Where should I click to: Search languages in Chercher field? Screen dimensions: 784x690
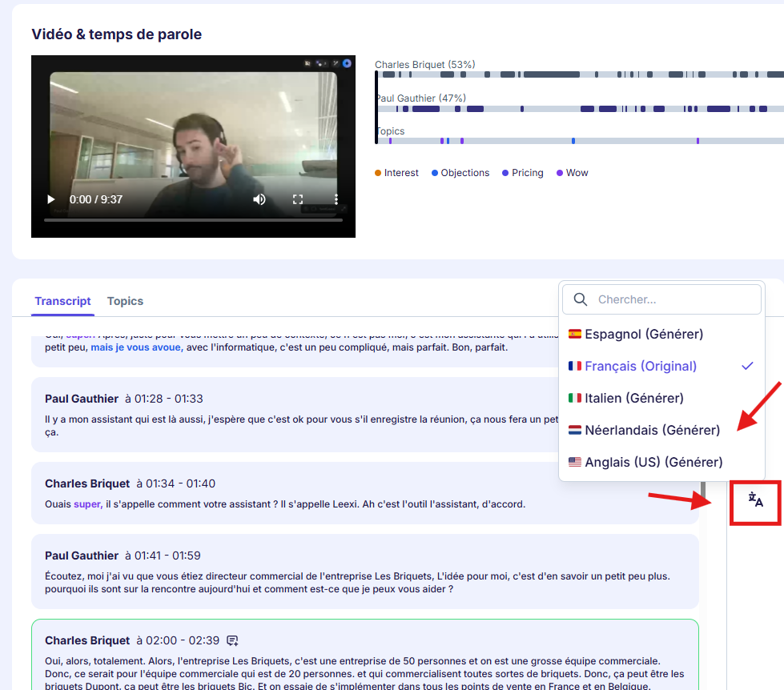[x=661, y=299]
